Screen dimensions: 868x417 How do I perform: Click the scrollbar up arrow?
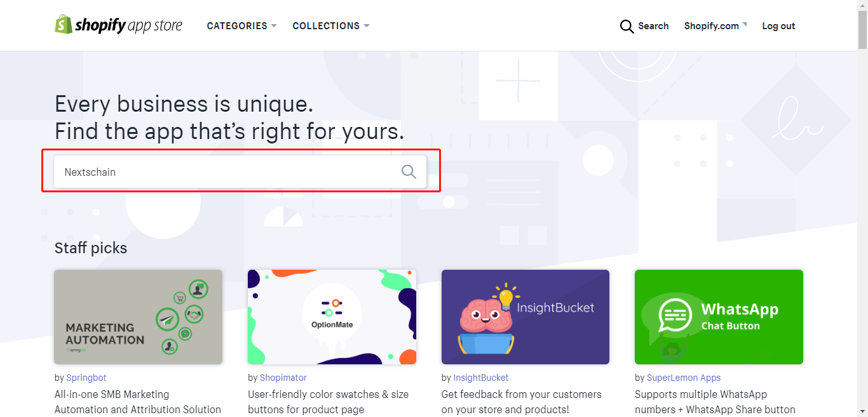pyautogui.click(x=862, y=5)
